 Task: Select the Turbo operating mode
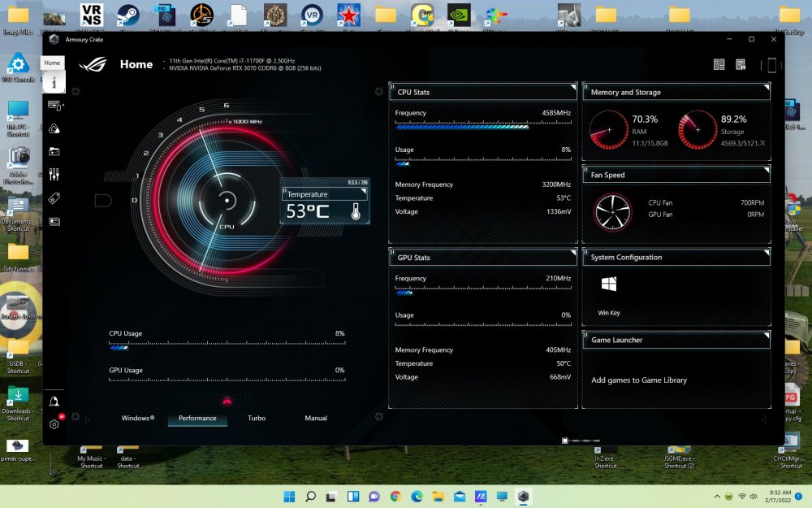click(x=257, y=419)
